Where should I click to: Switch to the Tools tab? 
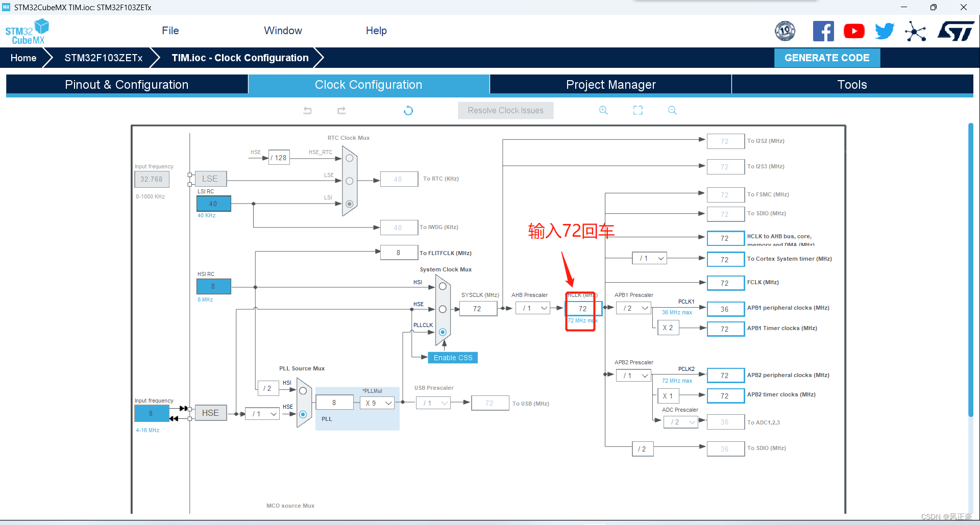coord(852,85)
